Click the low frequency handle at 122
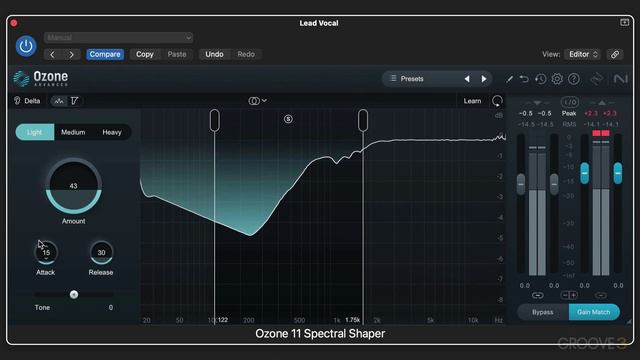 click(215, 120)
